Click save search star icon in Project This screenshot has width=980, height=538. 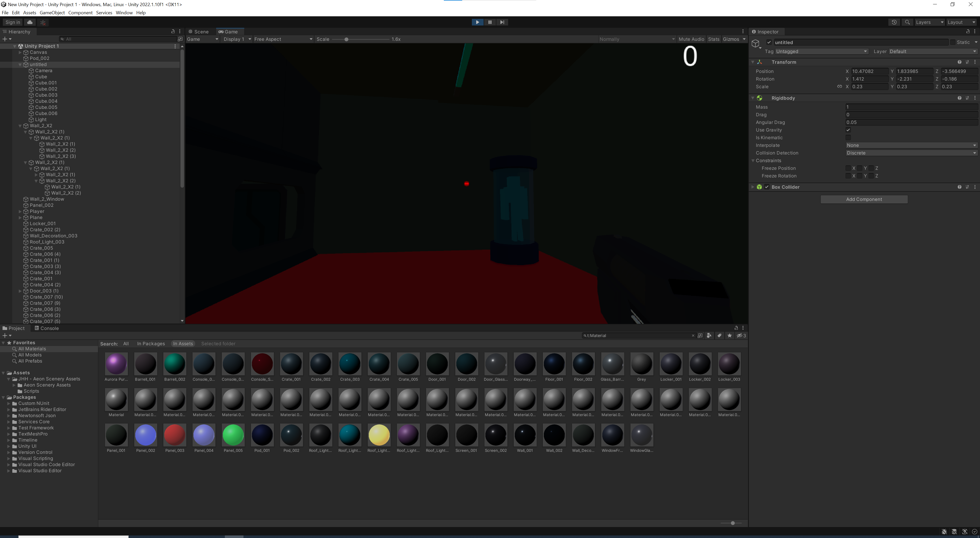[729, 335]
